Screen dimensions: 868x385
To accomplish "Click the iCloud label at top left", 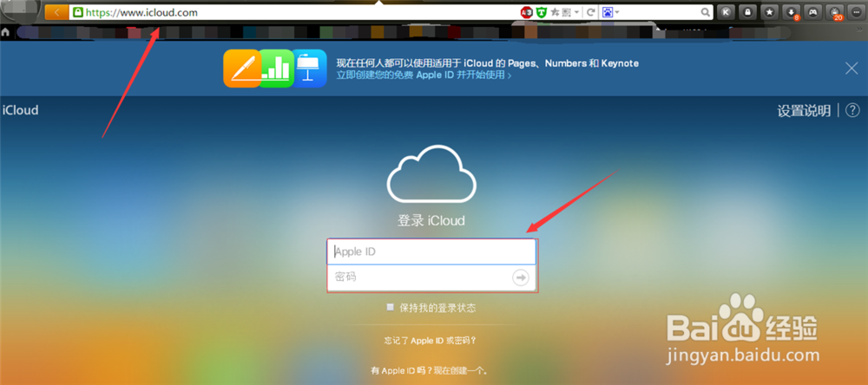I will click(20, 110).
